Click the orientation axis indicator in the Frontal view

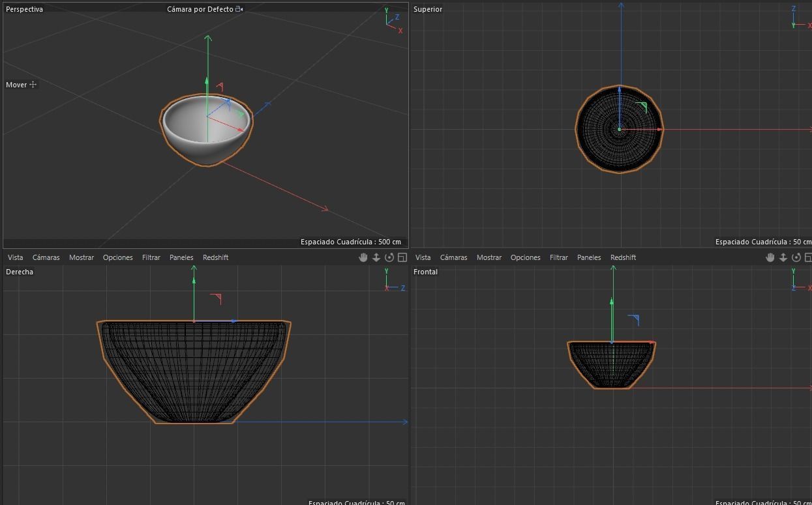click(801, 280)
